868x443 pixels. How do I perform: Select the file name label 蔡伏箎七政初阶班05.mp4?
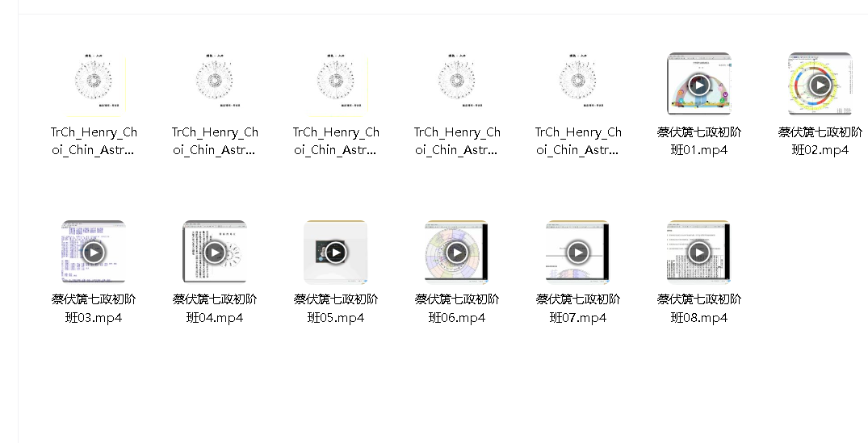(336, 308)
